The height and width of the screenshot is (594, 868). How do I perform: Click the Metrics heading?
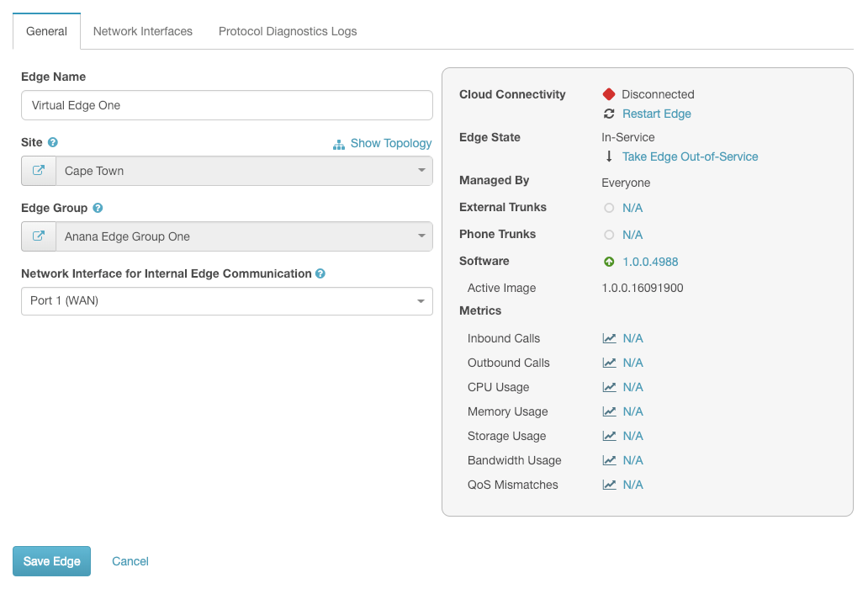pos(480,310)
